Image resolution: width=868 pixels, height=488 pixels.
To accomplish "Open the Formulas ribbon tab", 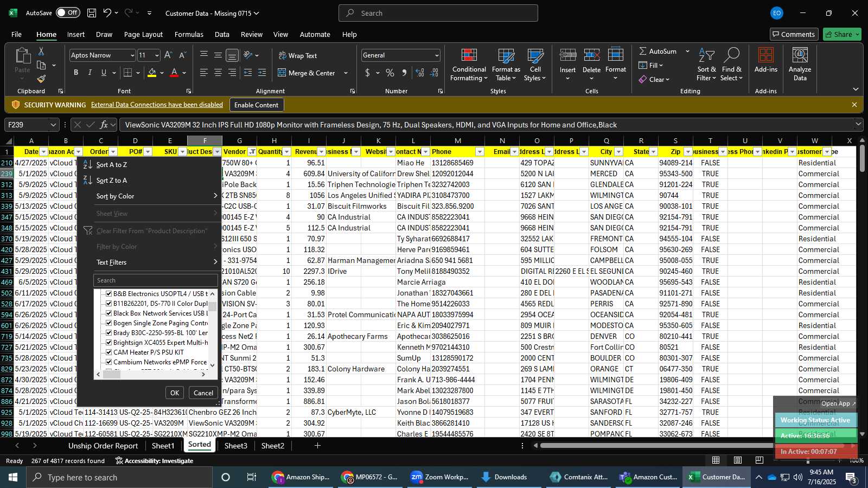I will tap(189, 34).
